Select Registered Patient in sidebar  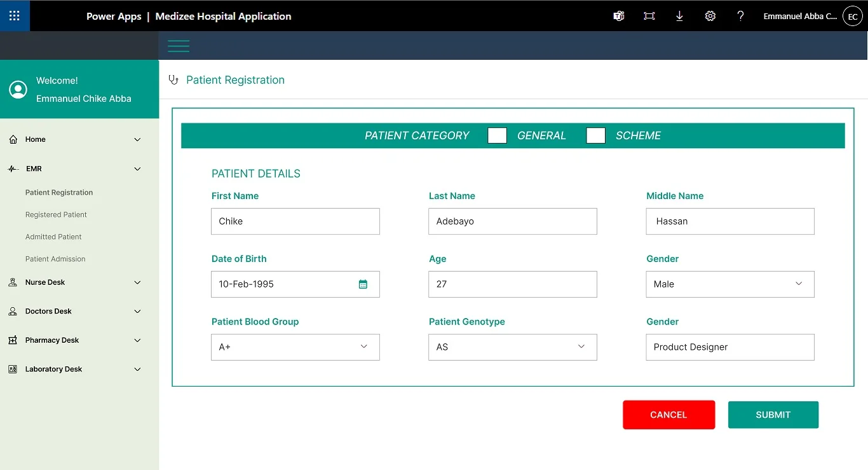tap(56, 215)
